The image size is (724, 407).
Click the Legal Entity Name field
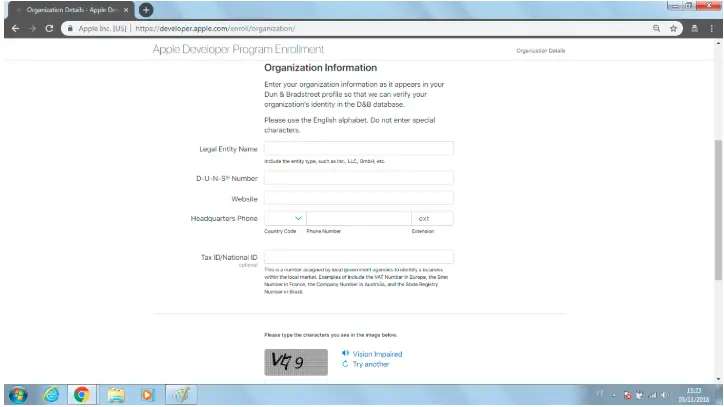point(359,148)
